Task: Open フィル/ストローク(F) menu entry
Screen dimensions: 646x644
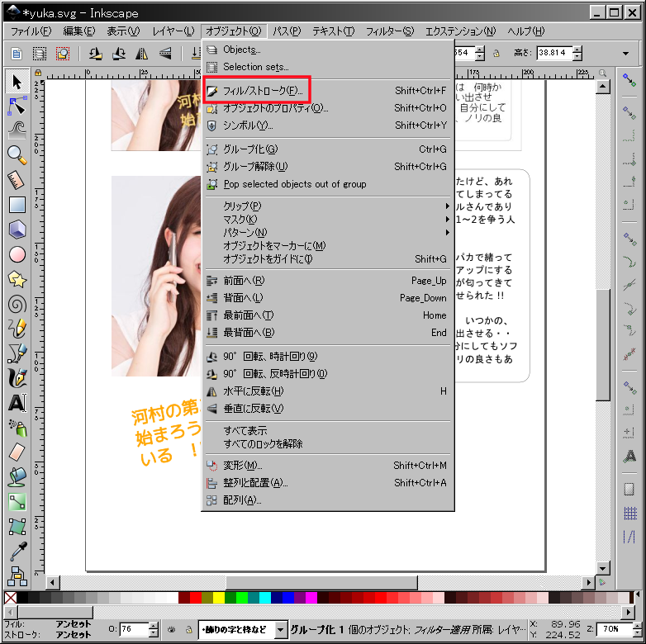Action: click(328, 91)
